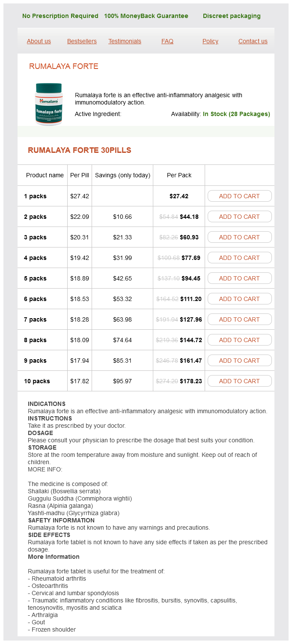Visit the FAQ page
Viewport: 292px width, 644px height.
tap(167, 41)
